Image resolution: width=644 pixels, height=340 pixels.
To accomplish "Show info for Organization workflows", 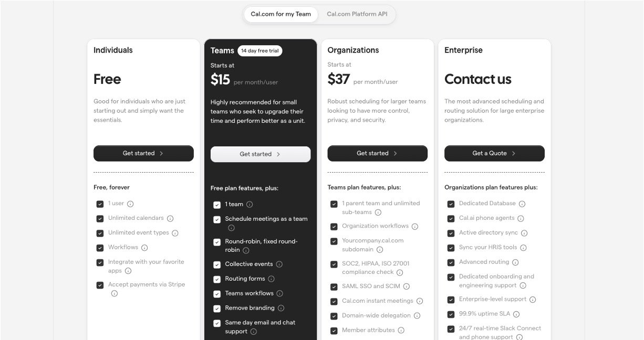I will tap(415, 226).
